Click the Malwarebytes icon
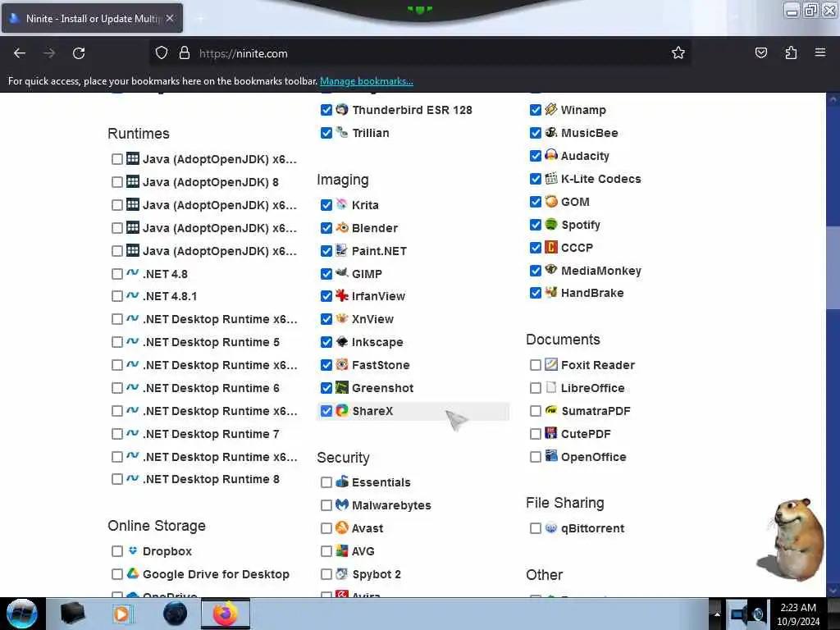 [x=342, y=504]
